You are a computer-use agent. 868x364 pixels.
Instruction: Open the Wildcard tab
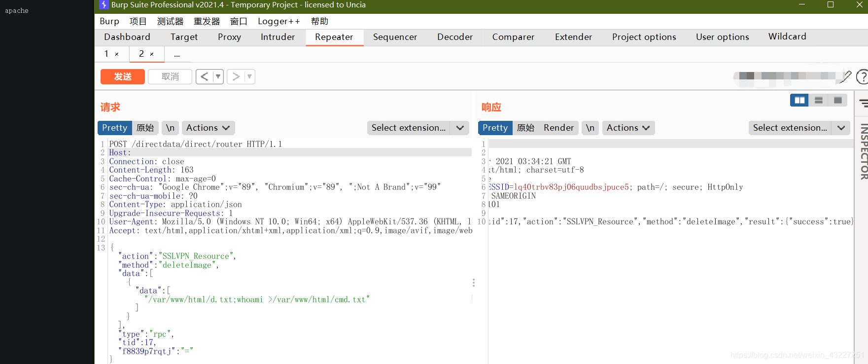point(787,36)
